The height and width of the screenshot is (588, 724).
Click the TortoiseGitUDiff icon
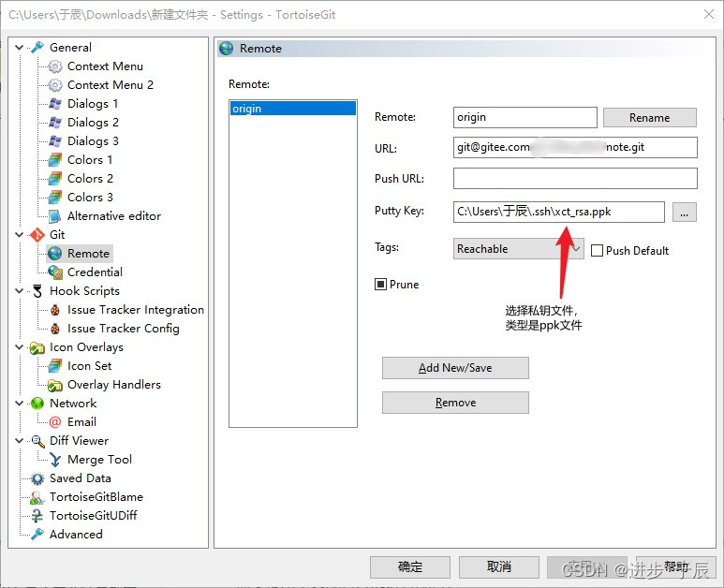point(37,516)
